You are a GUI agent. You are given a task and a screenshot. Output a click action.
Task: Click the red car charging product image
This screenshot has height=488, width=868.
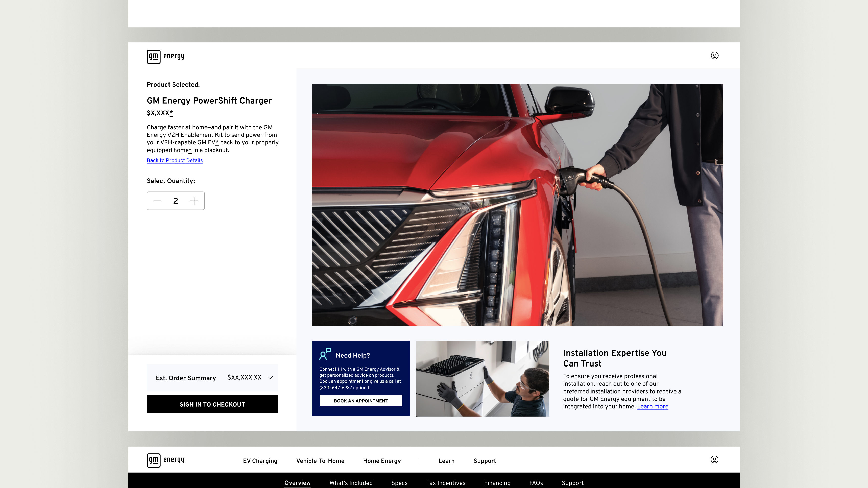pyautogui.click(x=517, y=205)
